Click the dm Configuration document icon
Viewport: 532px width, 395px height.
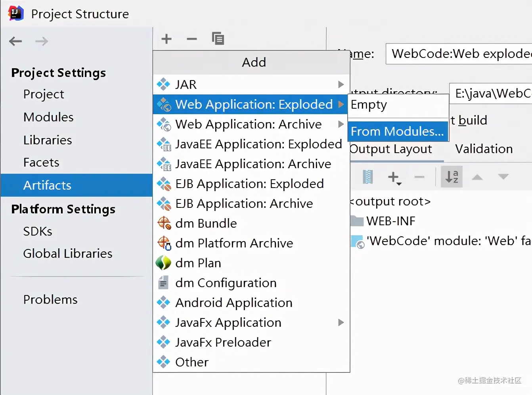(163, 283)
